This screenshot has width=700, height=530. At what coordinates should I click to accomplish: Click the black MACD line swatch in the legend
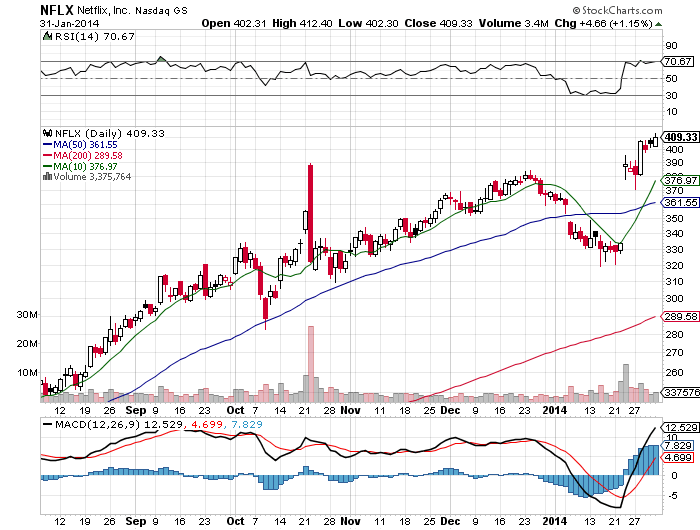pos(47,424)
